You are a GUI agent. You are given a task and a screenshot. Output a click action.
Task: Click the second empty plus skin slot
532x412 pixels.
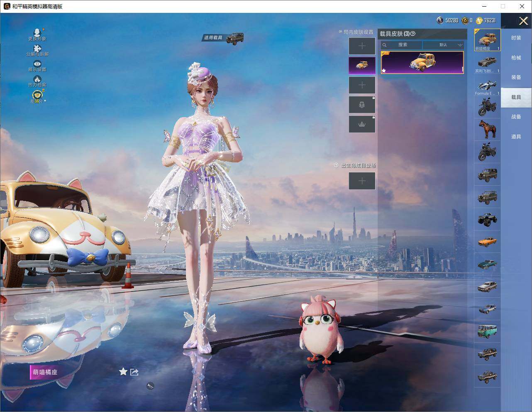coord(362,85)
